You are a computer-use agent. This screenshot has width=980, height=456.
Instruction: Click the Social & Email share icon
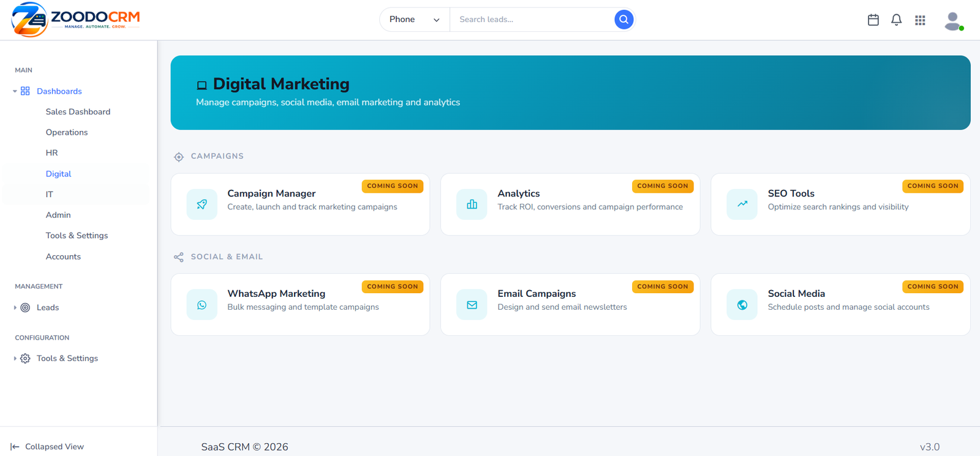179,257
